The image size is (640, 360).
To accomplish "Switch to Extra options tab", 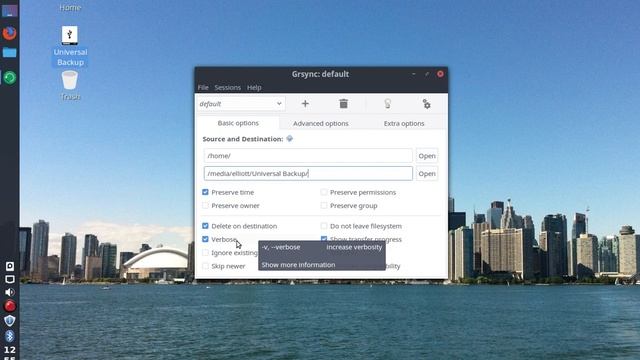I will click(404, 123).
